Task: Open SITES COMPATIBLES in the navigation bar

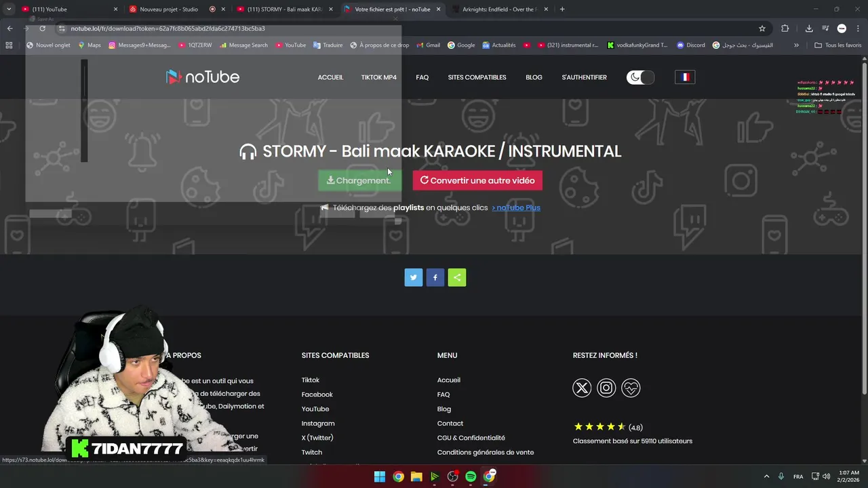Action: [477, 77]
